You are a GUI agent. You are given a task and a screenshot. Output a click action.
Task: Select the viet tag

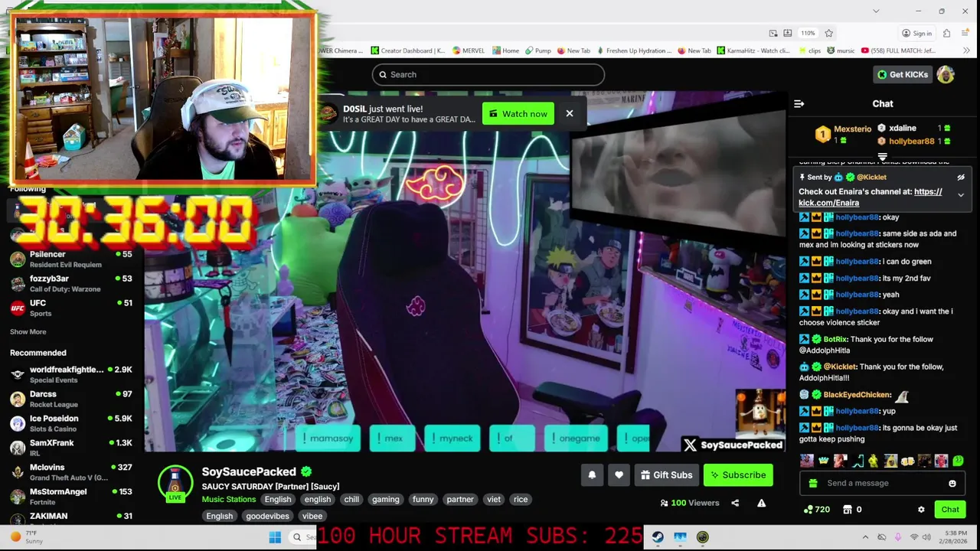click(494, 500)
